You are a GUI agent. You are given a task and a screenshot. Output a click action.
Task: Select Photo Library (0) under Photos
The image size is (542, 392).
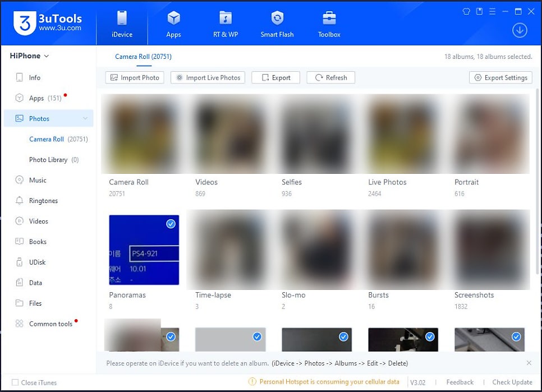point(54,160)
